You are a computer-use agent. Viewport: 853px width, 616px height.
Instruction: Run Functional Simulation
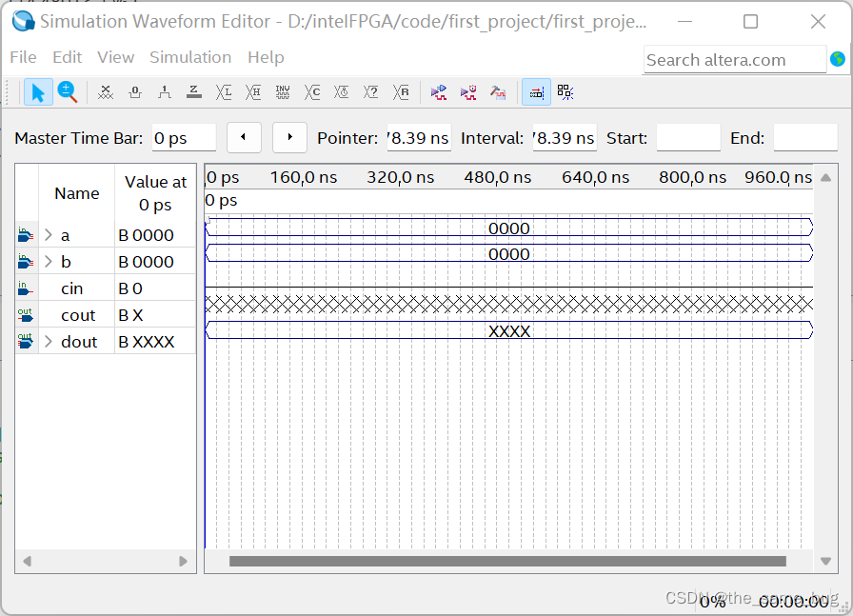(439, 92)
